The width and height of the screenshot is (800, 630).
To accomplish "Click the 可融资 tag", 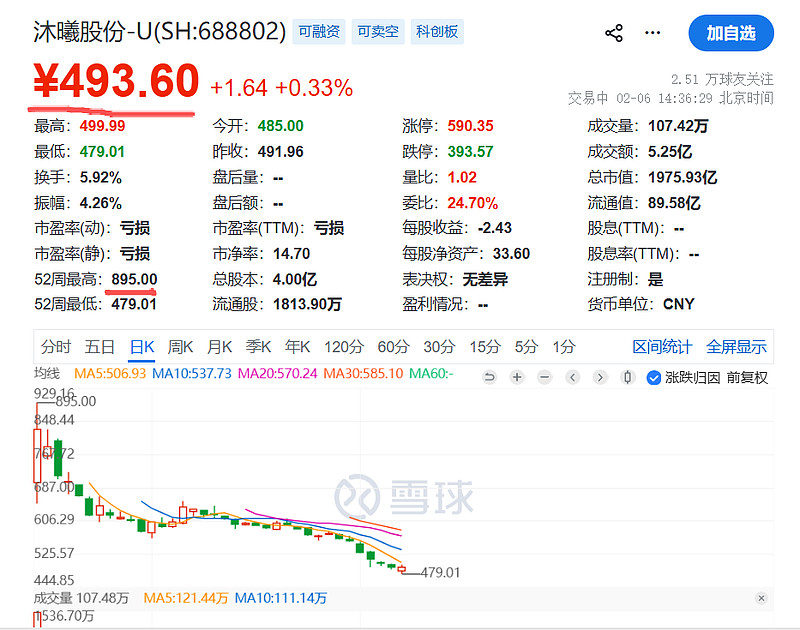I will [x=319, y=32].
